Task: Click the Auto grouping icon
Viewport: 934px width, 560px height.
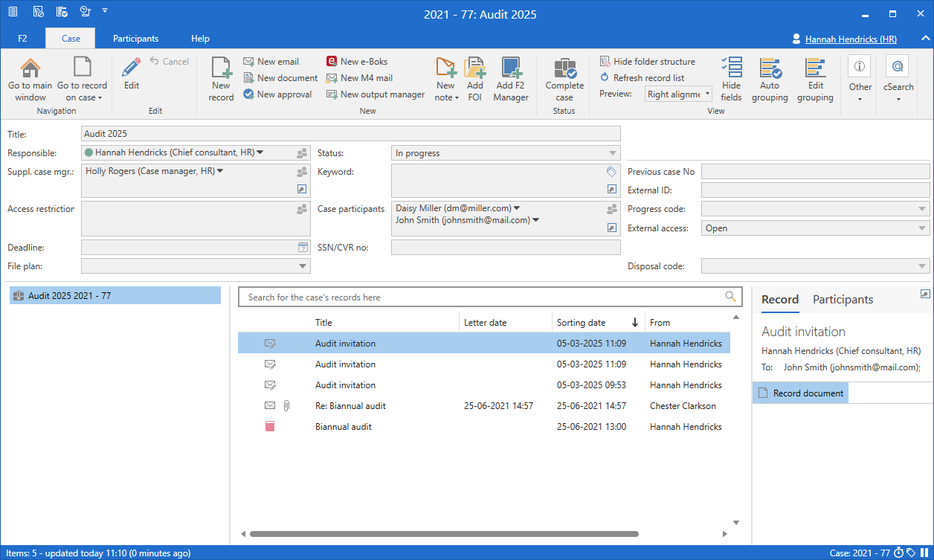Action: click(x=770, y=69)
